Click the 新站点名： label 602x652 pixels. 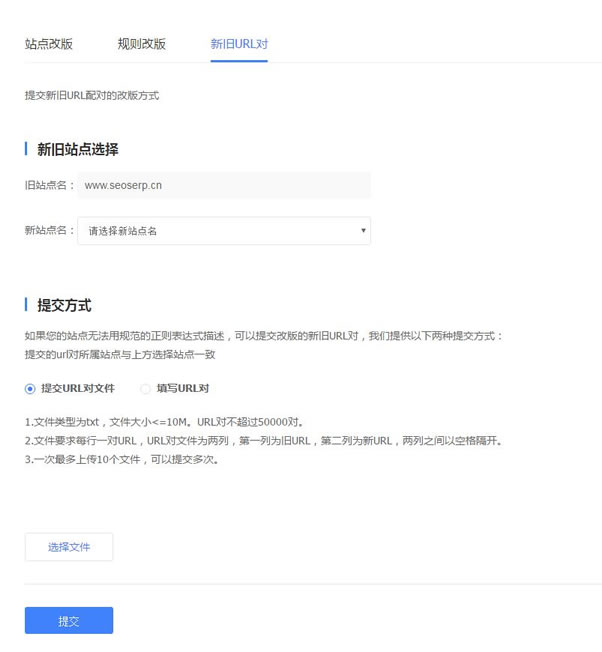pos(50,230)
